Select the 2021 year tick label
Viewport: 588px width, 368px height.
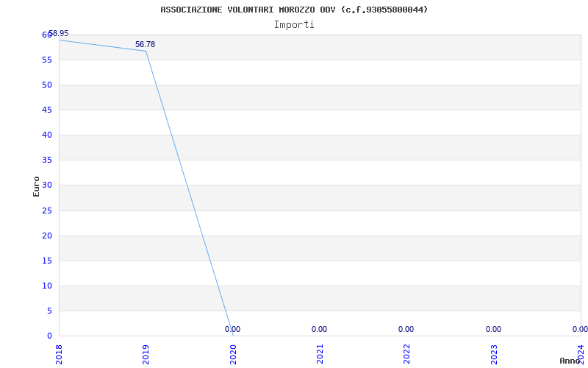click(x=320, y=355)
